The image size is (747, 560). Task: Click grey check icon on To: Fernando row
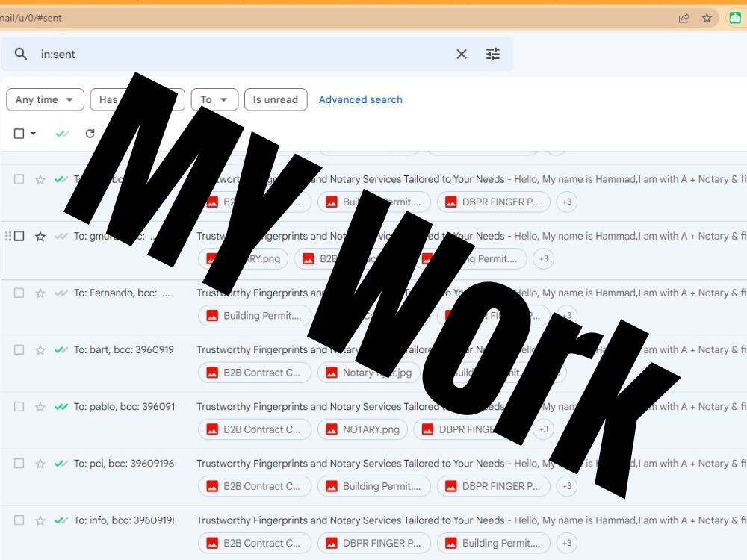pyautogui.click(x=61, y=293)
